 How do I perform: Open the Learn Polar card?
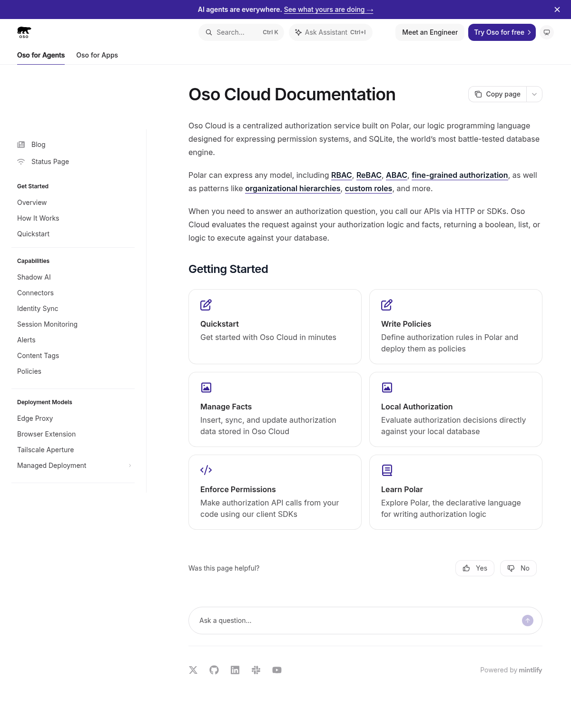[x=456, y=492]
